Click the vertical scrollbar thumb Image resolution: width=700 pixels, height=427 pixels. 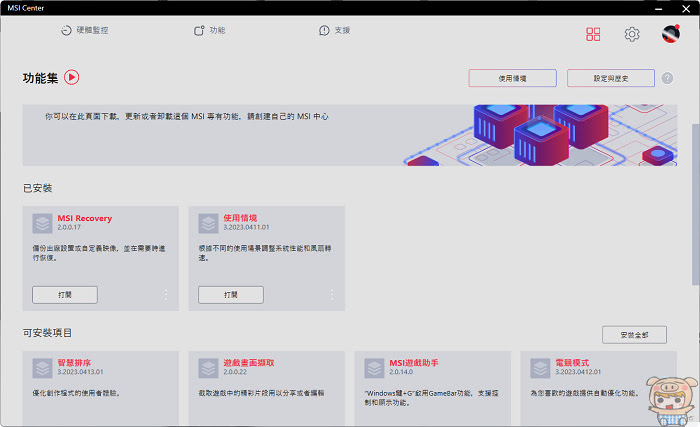tap(696, 205)
